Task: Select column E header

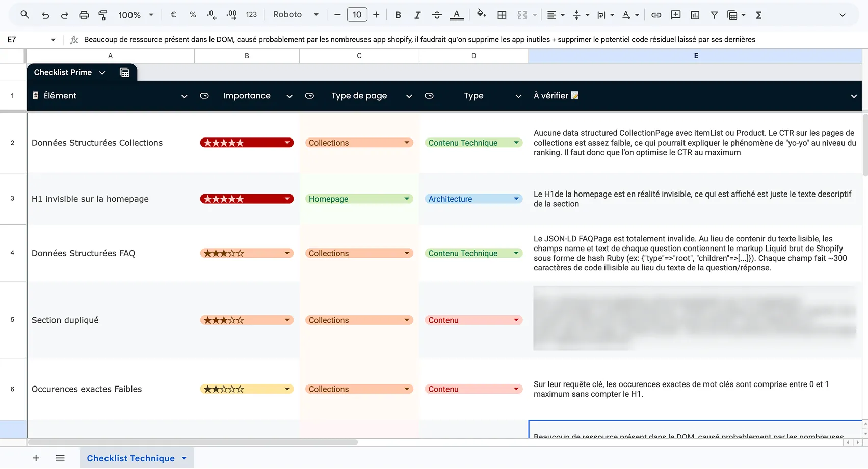Action: [695, 56]
